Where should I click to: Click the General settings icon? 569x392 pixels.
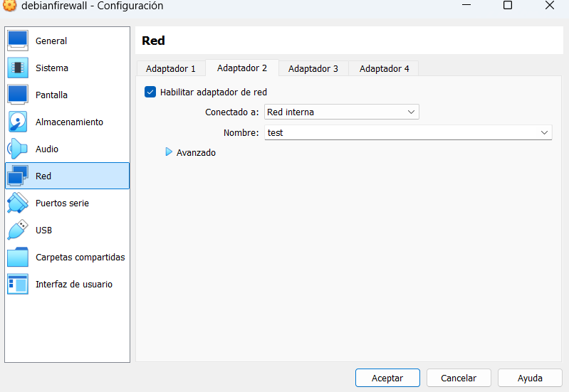(x=18, y=41)
